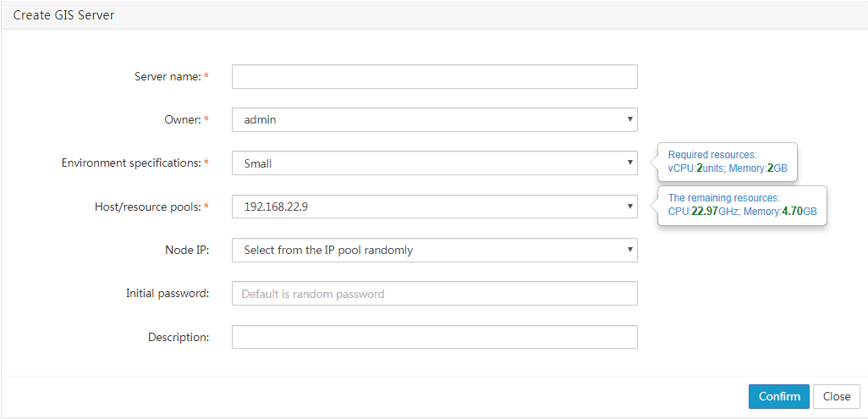The height and width of the screenshot is (419, 868).
Task: Click the Server name input field
Action: tap(435, 76)
